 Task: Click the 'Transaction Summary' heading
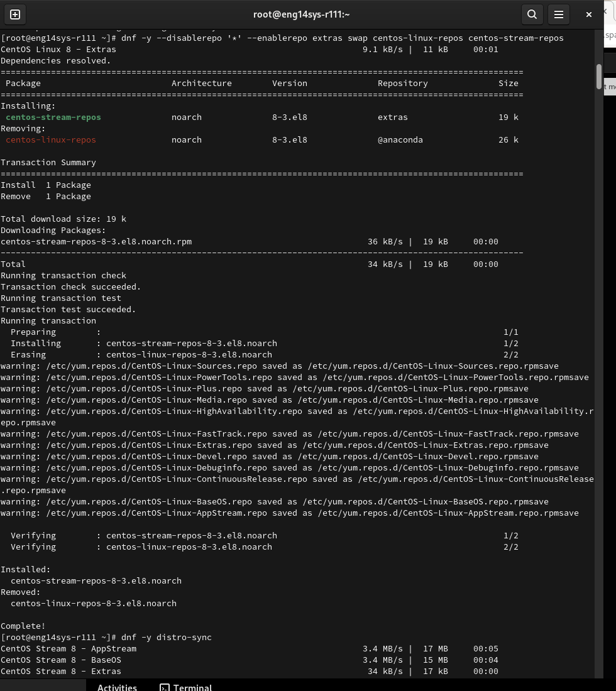tap(48, 163)
